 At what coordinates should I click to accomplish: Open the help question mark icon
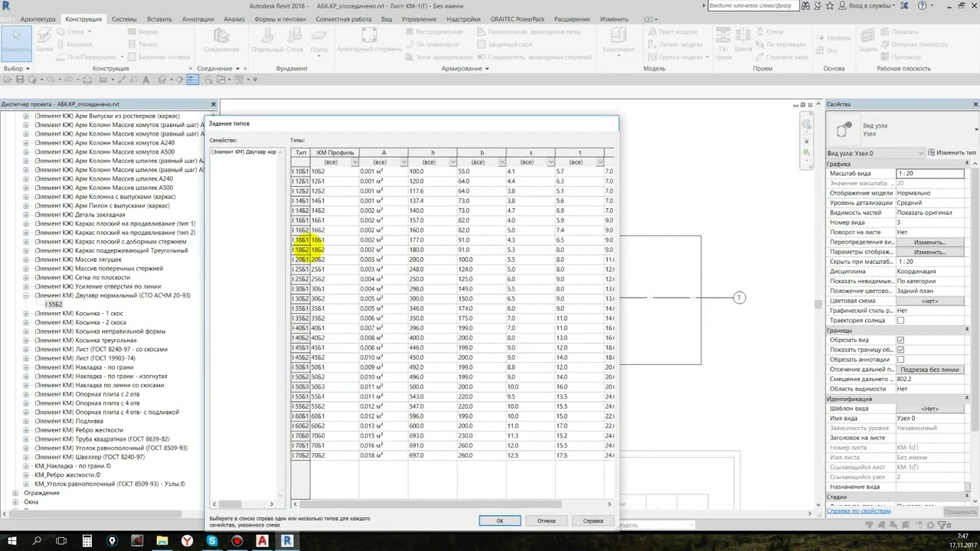[923, 5]
